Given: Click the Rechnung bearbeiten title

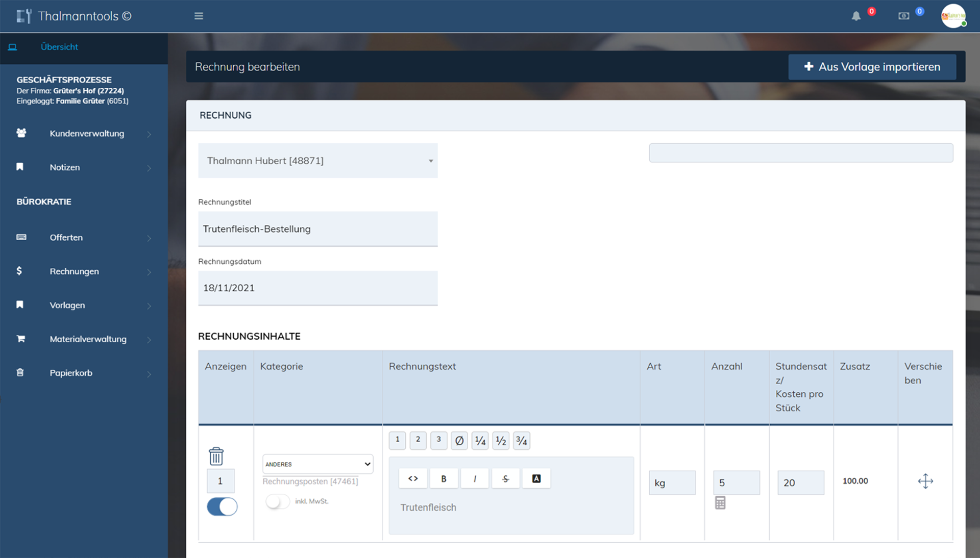Looking at the screenshot, I should (247, 67).
